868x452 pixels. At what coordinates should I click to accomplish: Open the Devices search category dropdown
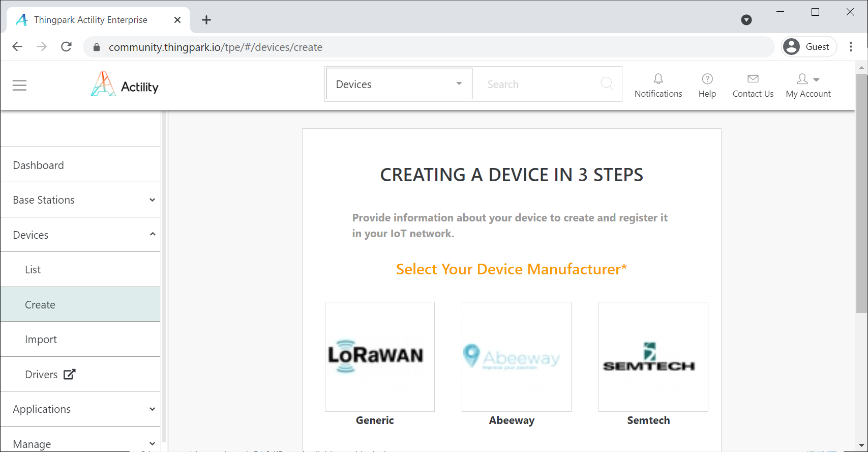399,83
